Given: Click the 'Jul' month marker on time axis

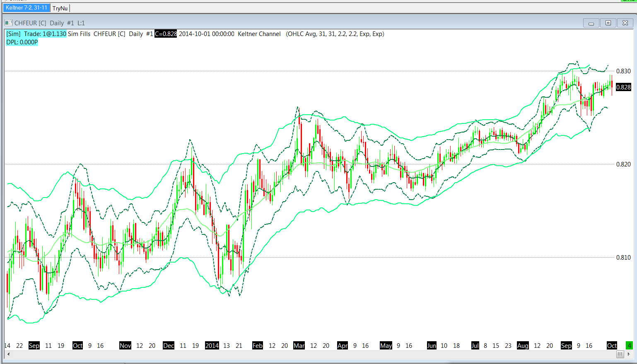Looking at the screenshot, I should tap(475, 346).
